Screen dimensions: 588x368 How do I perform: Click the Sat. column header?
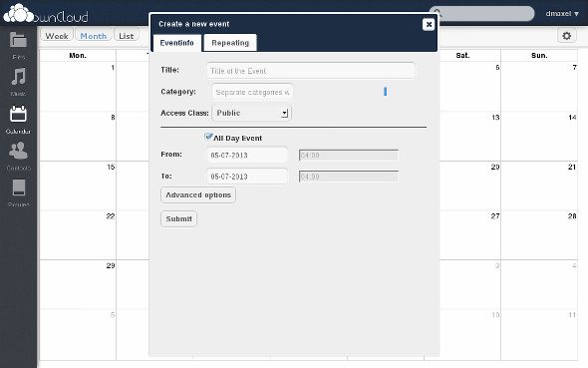click(462, 56)
